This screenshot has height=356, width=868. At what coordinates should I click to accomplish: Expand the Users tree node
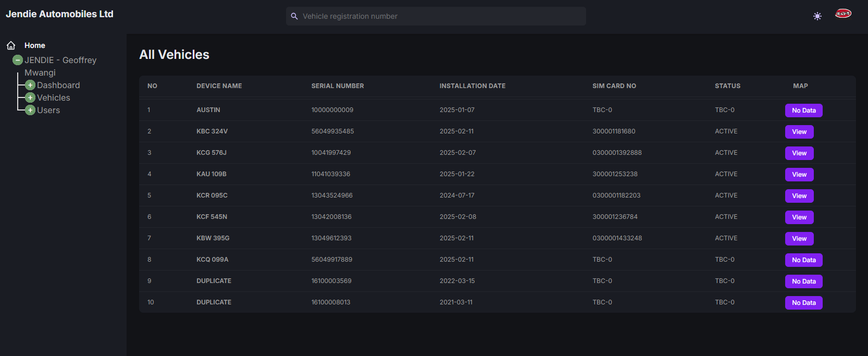point(30,111)
